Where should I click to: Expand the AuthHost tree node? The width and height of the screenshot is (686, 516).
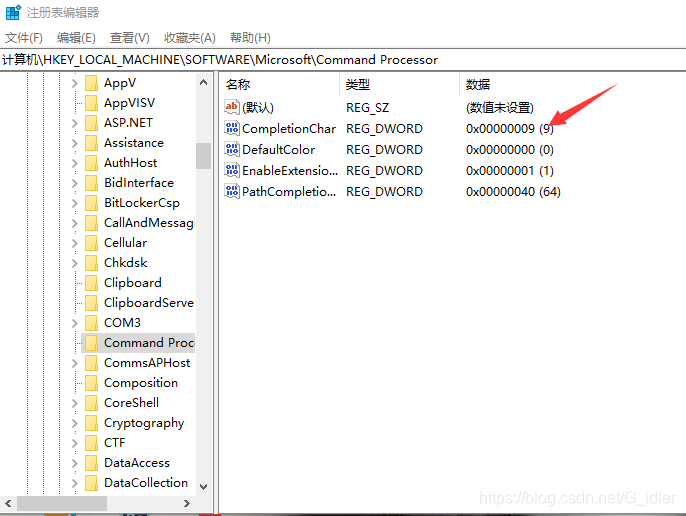point(74,163)
